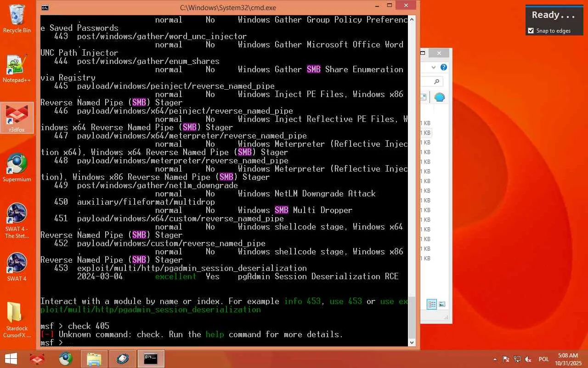Open the Stardock CursorFX folder icon
Screen dimensions: 588x368
(x=17, y=320)
